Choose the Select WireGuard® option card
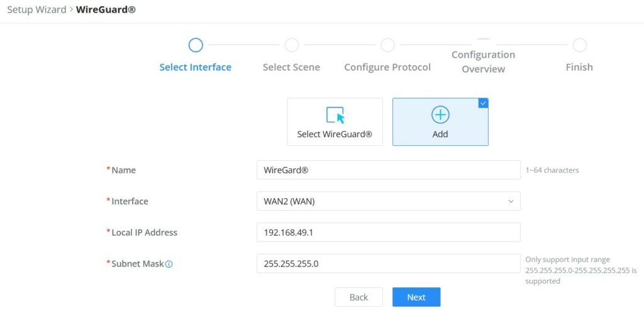Image resolution: width=644 pixels, height=310 pixels. pyautogui.click(x=335, y=122)
